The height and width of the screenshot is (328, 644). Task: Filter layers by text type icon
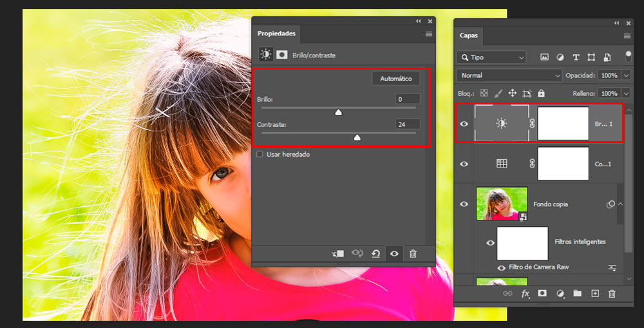pyautogui.click(x=576, y=57)
